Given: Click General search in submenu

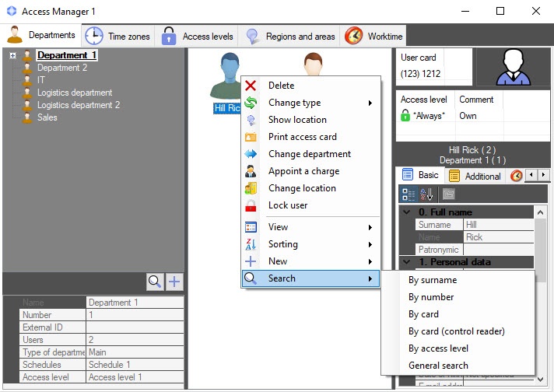Looking at the screenshot, I should [438, 366].
